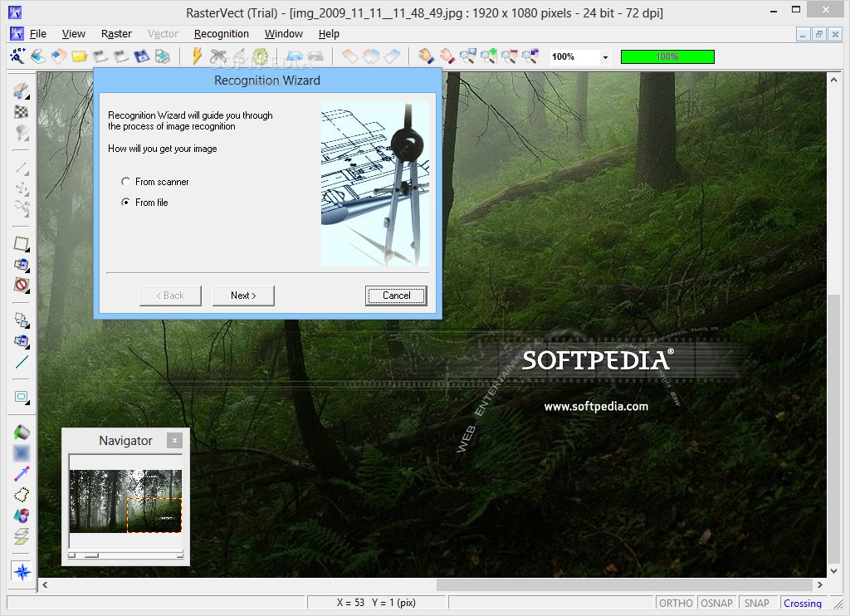Click the checkered flag icon in left toolbar

[x=21, y=112]
